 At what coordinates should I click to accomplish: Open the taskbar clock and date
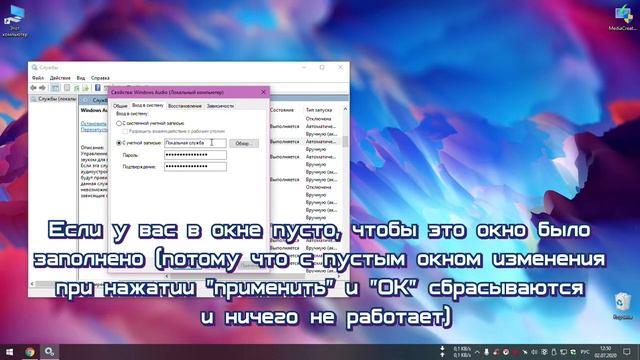(x=606, y=352)
